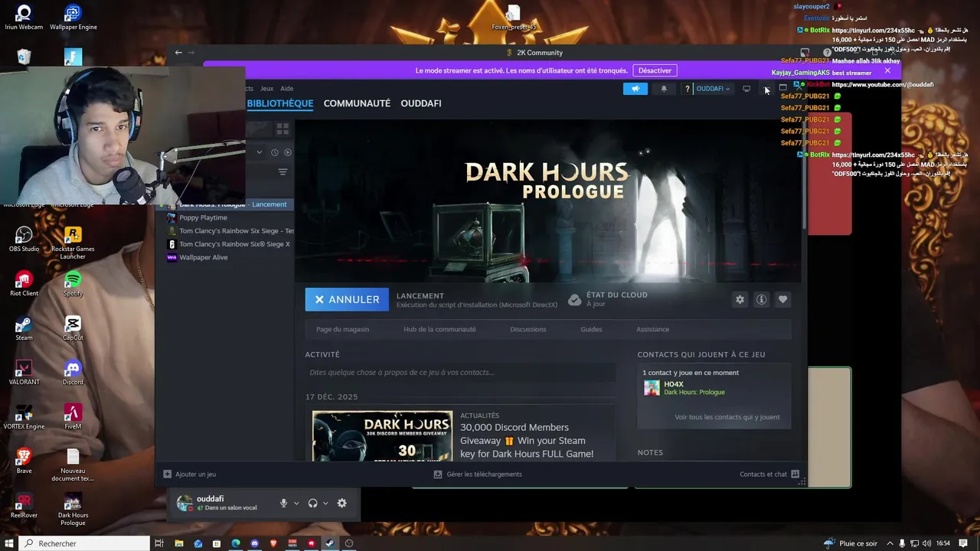Image resolution: width=980 pixels, height=551 pixels.
Task: Open Riot Client desktop icon
Action: click(24, 284)
